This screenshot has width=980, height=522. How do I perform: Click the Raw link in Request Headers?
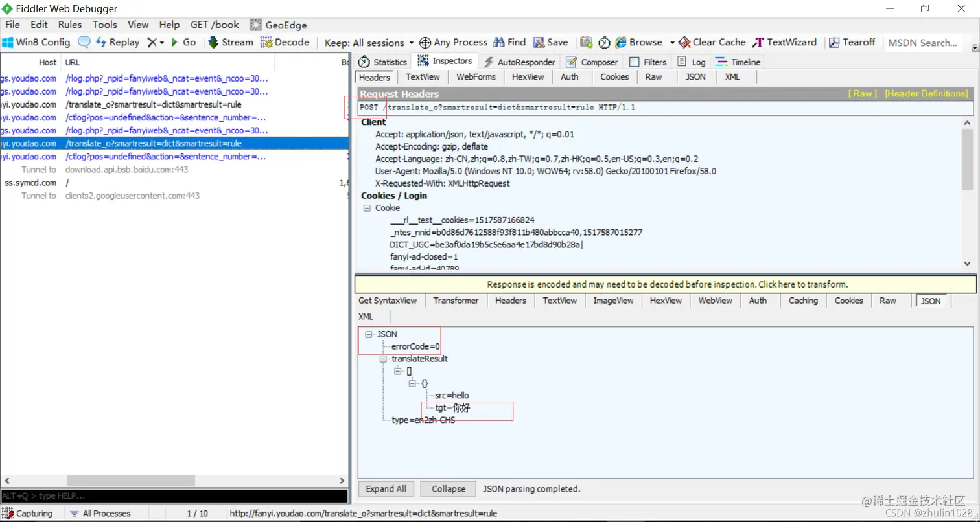862,94
